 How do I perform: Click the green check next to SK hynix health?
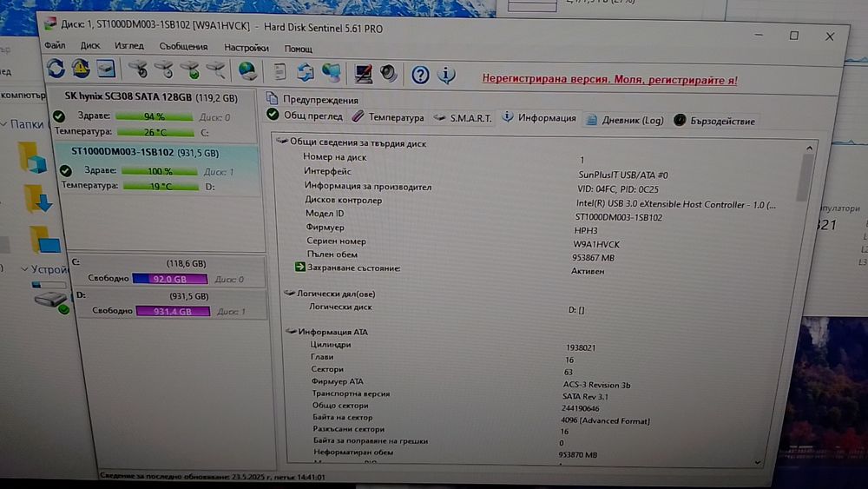[59, 116]
